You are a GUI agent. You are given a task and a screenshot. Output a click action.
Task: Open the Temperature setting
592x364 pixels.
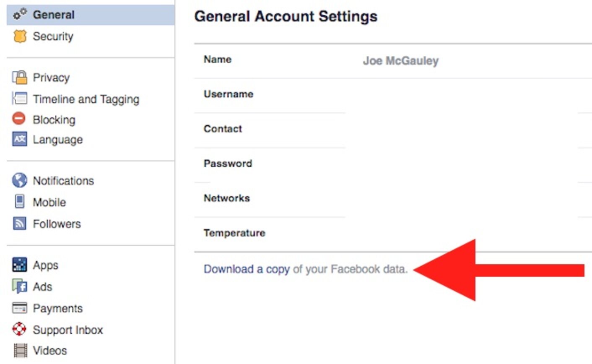(x=234, y=233)
